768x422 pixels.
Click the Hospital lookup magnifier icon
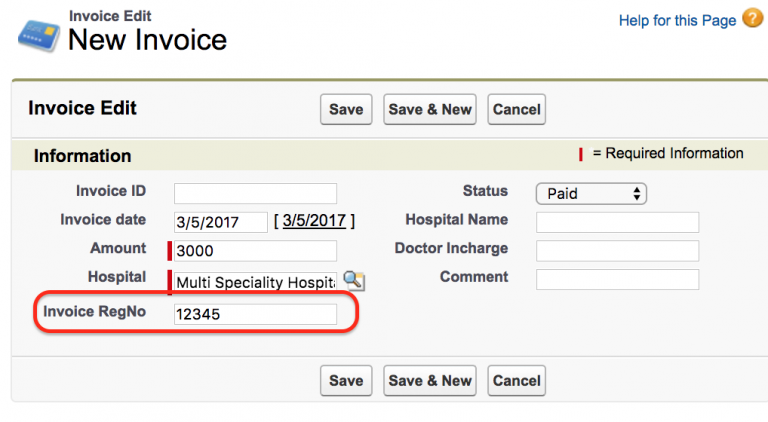click(x=354, y=281)
